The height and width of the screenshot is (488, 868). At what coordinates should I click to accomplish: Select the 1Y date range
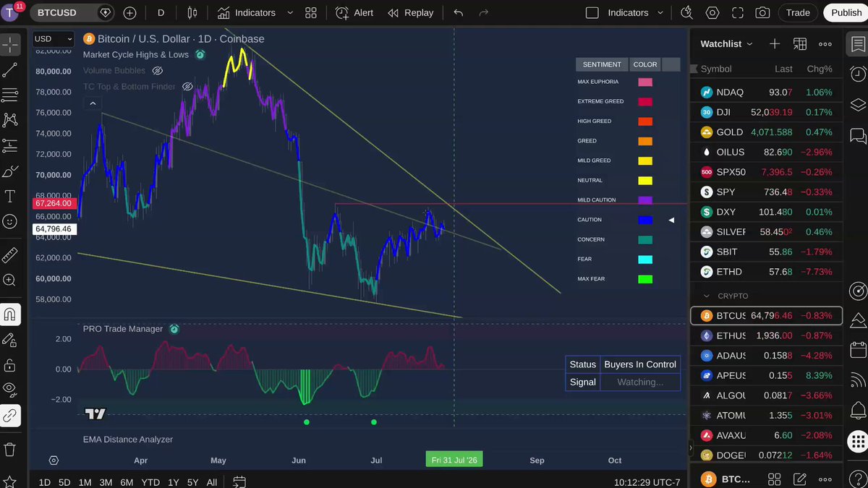point(173,482)
